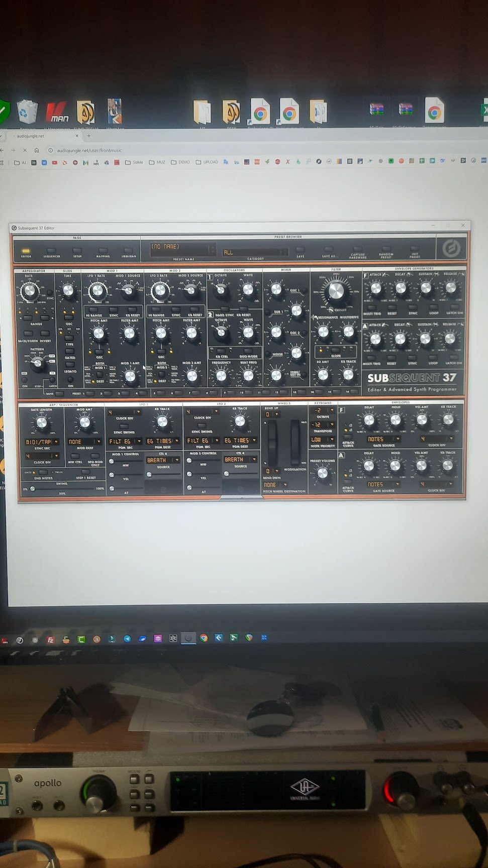Open LFO 2 PGM DEST dropdown
The image size is (488, 868).
pos(240,441)
